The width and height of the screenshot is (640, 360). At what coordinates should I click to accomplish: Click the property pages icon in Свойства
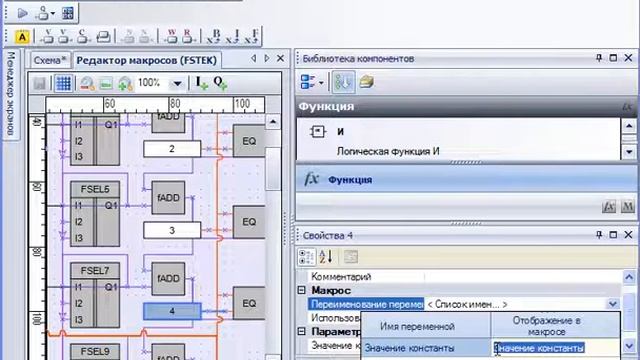point(350,257)
